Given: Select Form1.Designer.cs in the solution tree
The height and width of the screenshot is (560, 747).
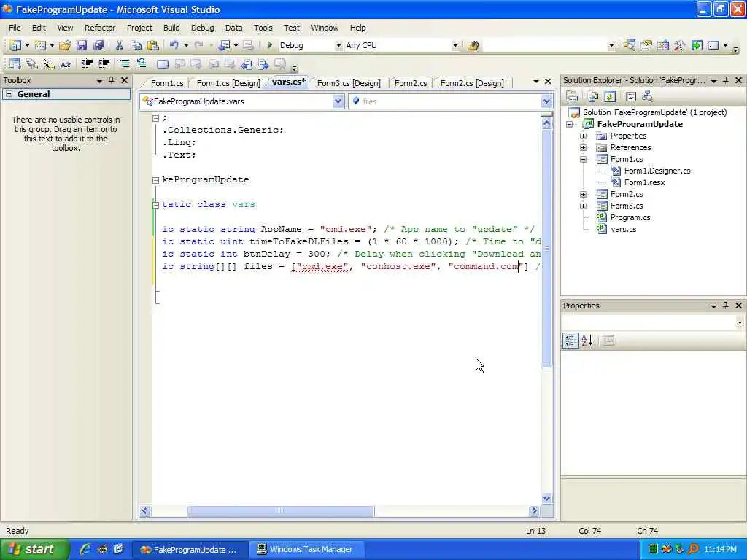Looking at the screenshot, I should click(657, 171).
